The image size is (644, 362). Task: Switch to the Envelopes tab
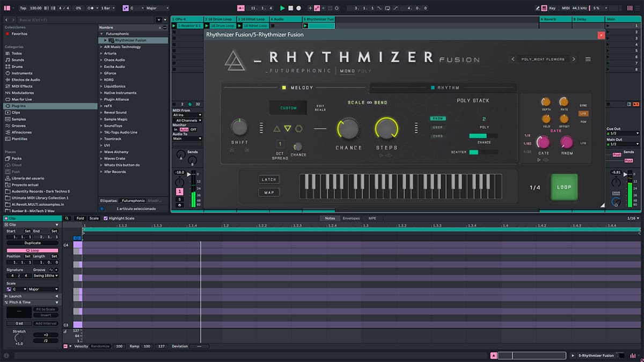pyautogui.click(x=352, y=218)
